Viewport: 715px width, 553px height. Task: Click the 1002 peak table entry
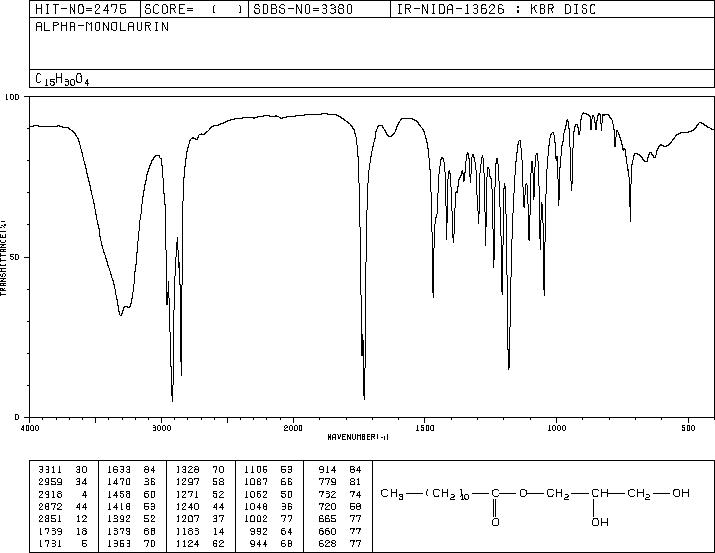coord(268,519)
